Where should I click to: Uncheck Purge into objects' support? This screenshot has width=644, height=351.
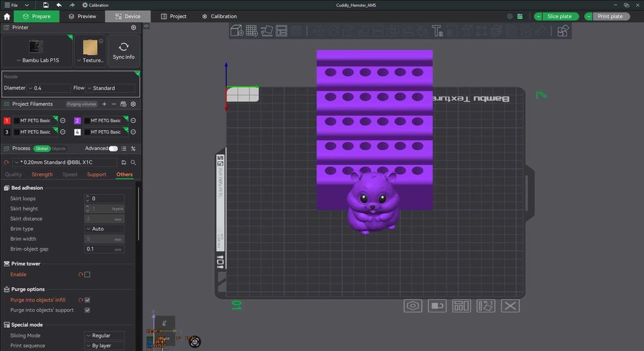(x=87, y=310)
